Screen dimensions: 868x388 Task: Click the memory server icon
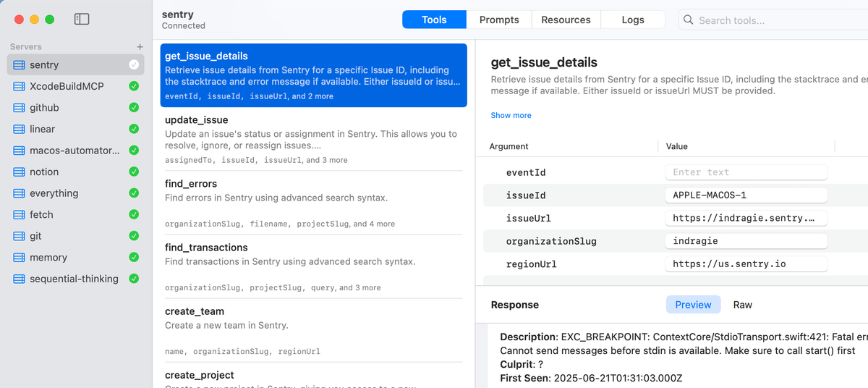18,257
